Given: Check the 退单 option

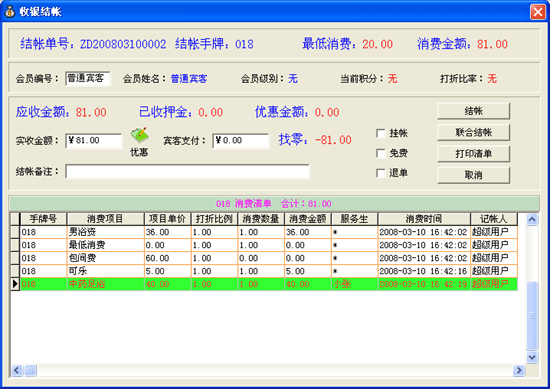Looking at the screenshot, I should point(381,173).
